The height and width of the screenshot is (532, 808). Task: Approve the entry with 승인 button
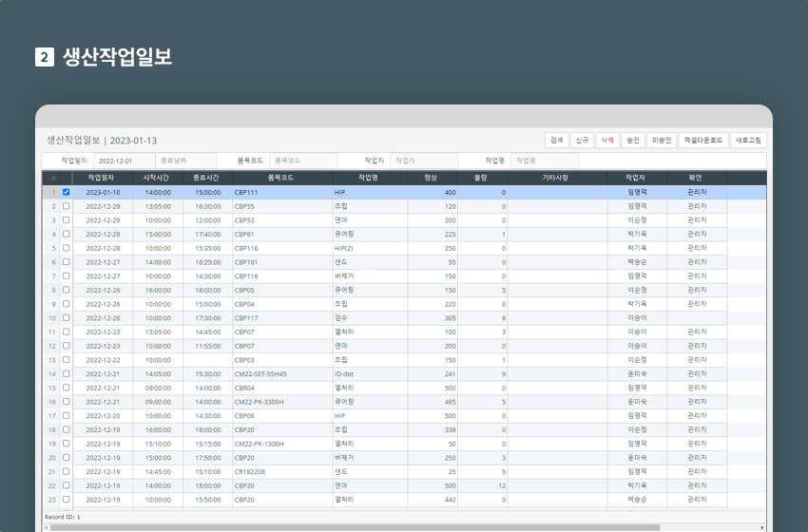633,140
